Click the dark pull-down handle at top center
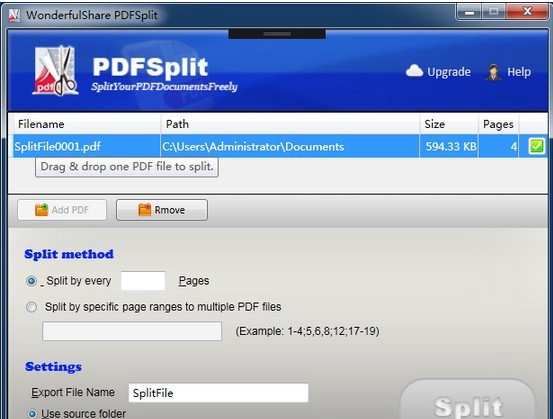The height and width of the screenshot is (419, 553). click(277, 34)
